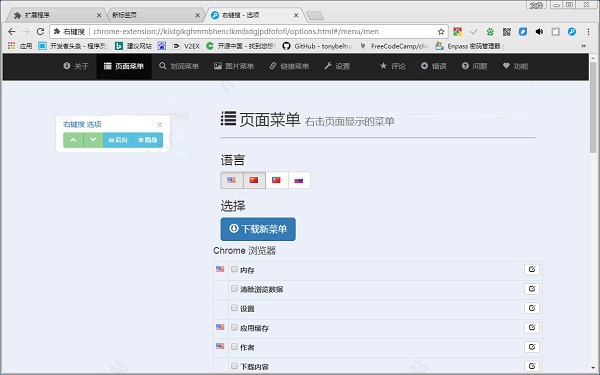Open the 应用 apps bookmark
The width and height of the screenshot is (600, 375).
click(x=20, y=46)
